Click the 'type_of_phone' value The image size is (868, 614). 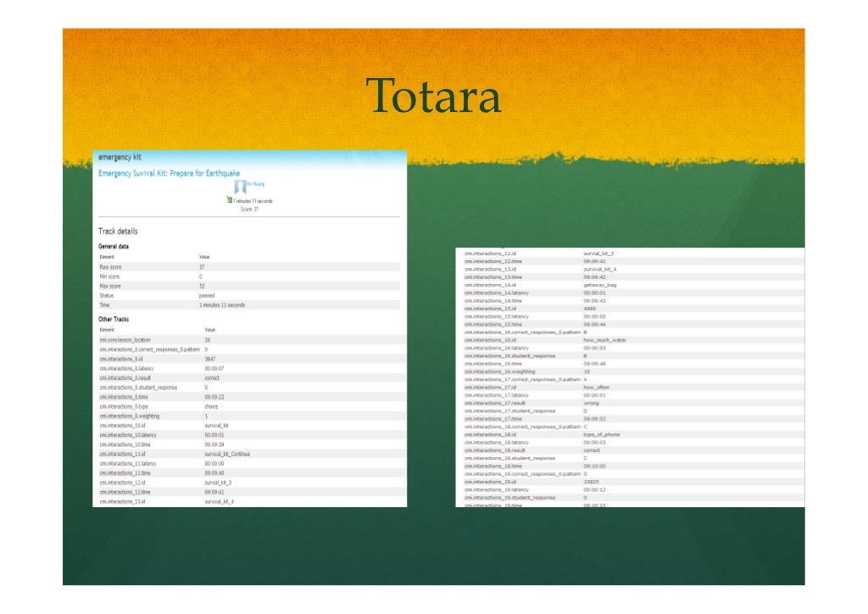602,434
